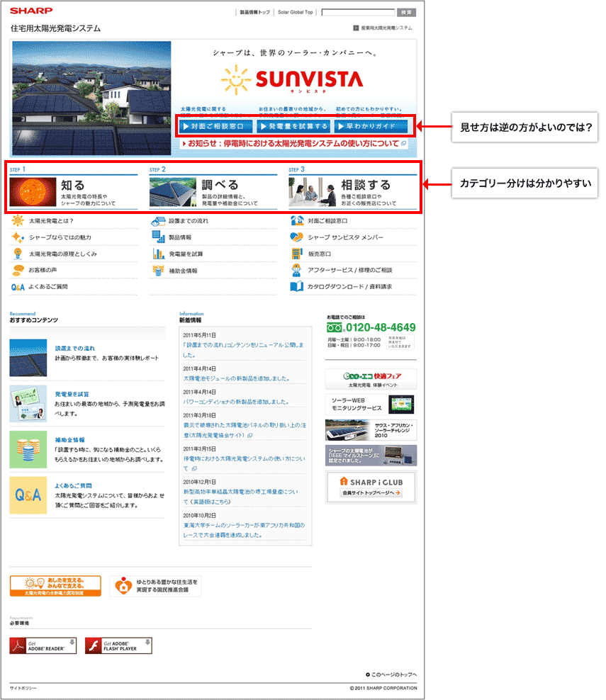606x700 pixels.
Task: Focus the search input field
Action: pyautogui.click(x=358, y=12)
